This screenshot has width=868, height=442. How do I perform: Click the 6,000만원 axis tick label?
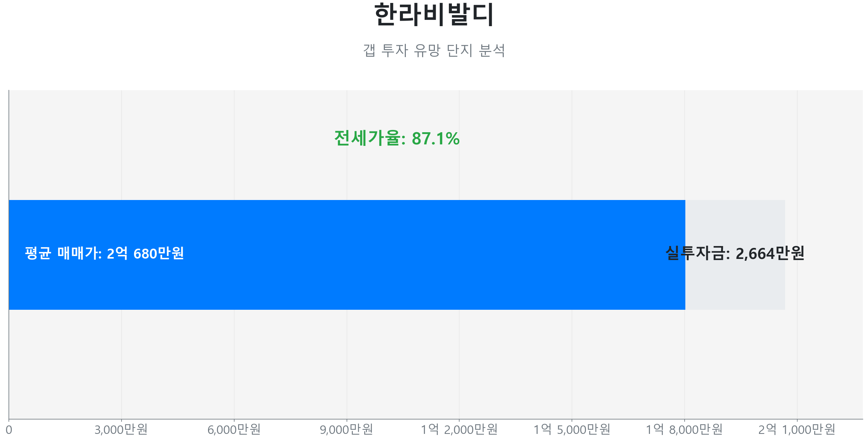click(x=234, y=429)
